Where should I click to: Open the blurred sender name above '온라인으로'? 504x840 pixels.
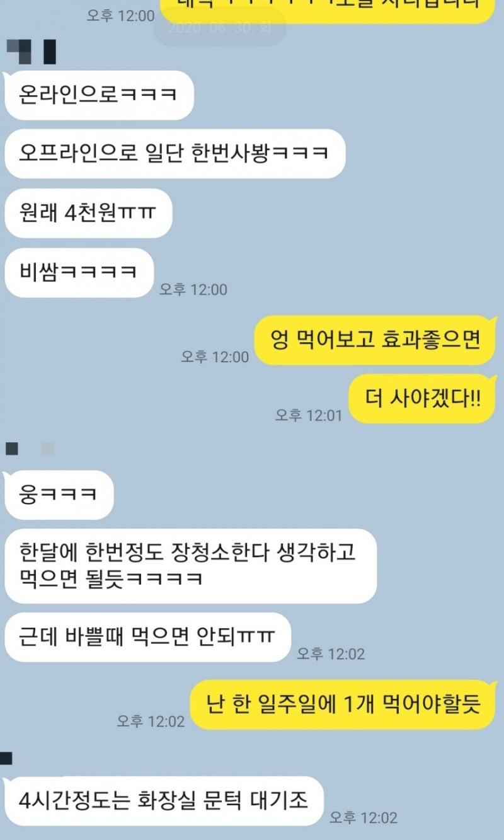[31, 51]
